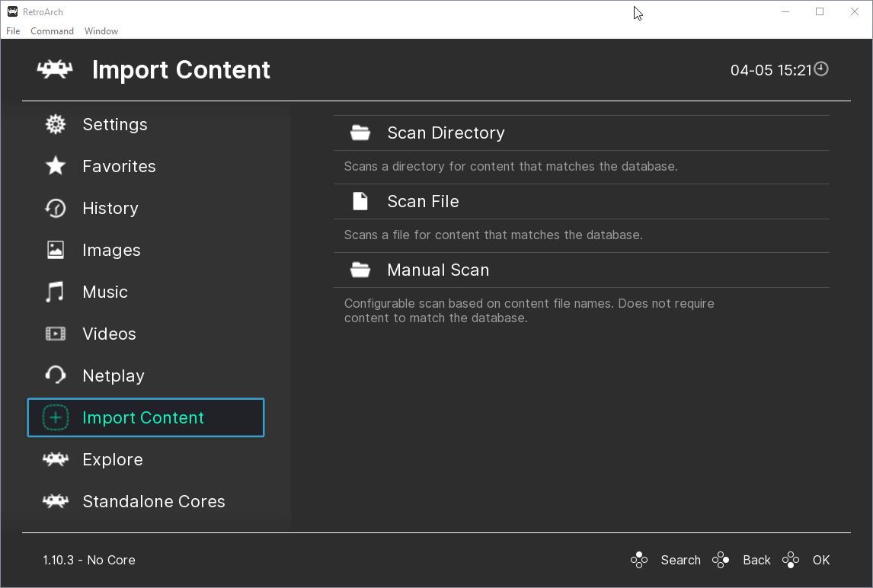Image resolution: width=873 pixels, height=588 pixels.
Task: Click the Standalone Cores invader icon
Action: (56, 501)
